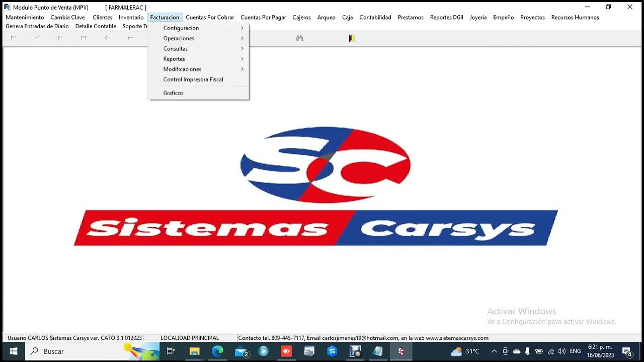Screen dimensions: 644x362
Task: Open the weather 31°C widget
Action: [x=465, y=351]
